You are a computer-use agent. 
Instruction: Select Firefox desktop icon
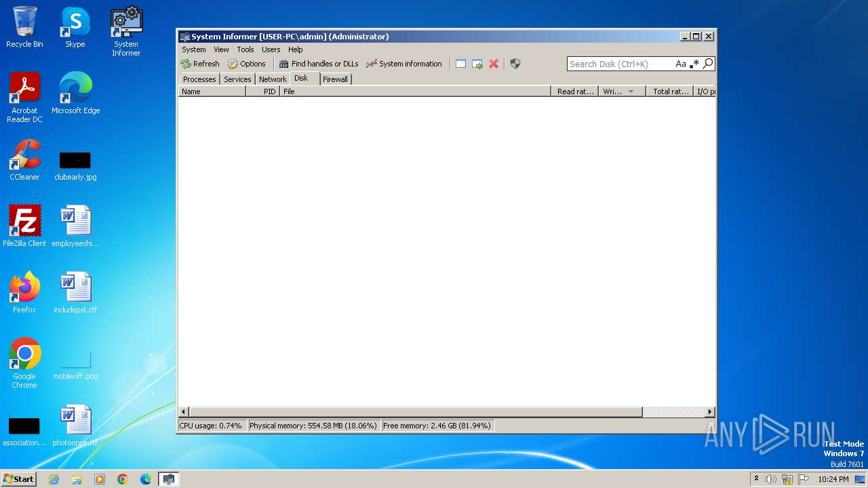pos(24,293)
